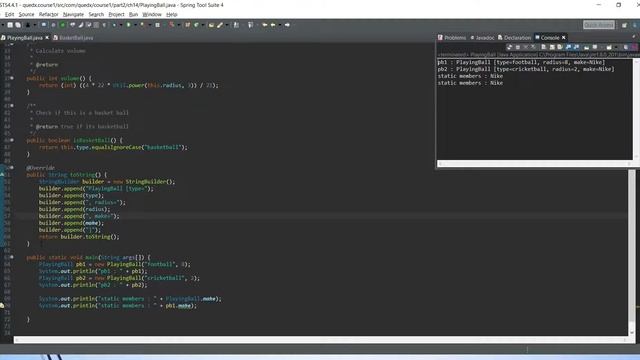The image size is (640, 360).
Task: Click the Previous Annotation toolbar icon
Action: click(250, 25)
